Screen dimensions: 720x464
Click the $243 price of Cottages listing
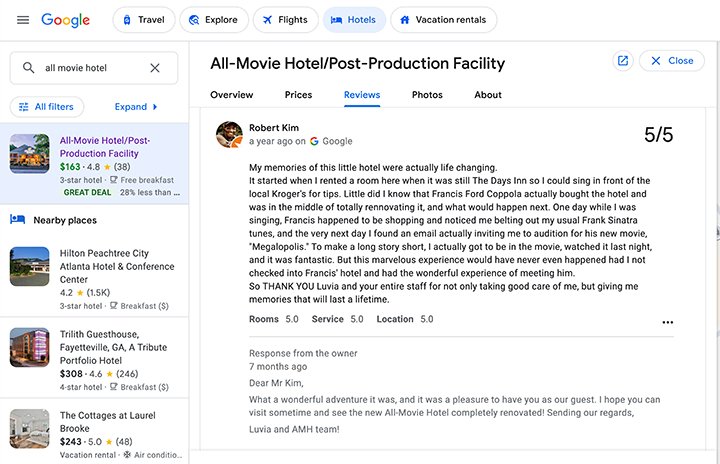[71, 442]
